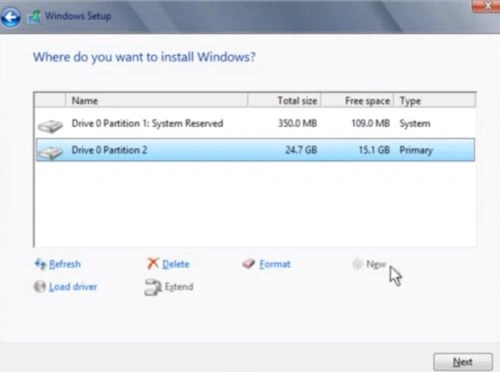Select Drive 0 Partition 1: System Reserved
This screenshot has height=372, width=500.
click(255, 124)
